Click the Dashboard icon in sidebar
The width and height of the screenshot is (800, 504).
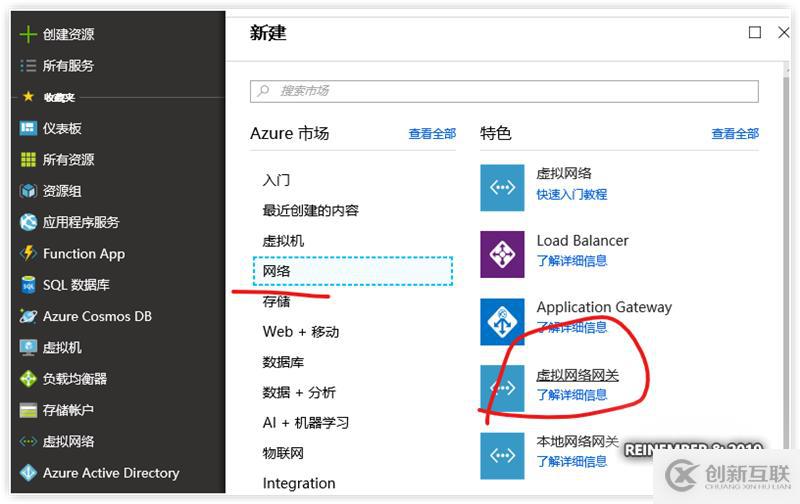pos(28,128)
